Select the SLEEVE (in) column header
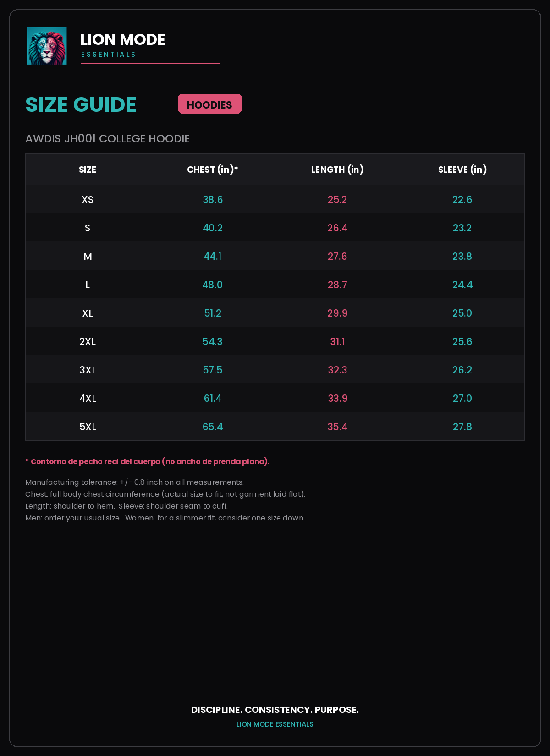 [462, 170]
